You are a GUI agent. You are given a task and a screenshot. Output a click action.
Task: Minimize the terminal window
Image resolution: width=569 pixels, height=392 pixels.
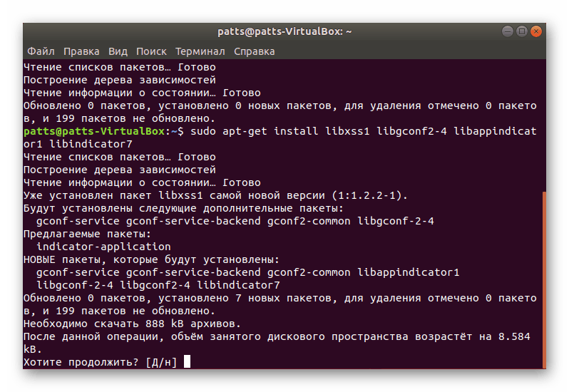click(x=508, y=31)
